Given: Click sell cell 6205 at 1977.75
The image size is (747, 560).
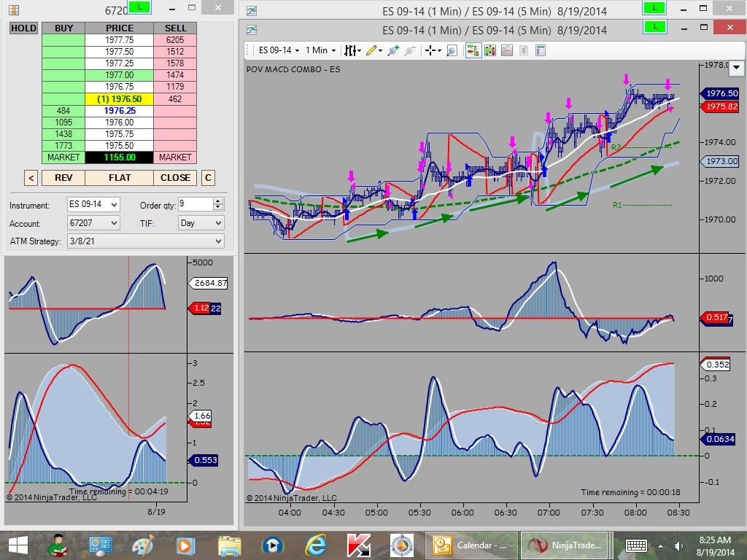Looking at the screenshot, I should 175,40.
